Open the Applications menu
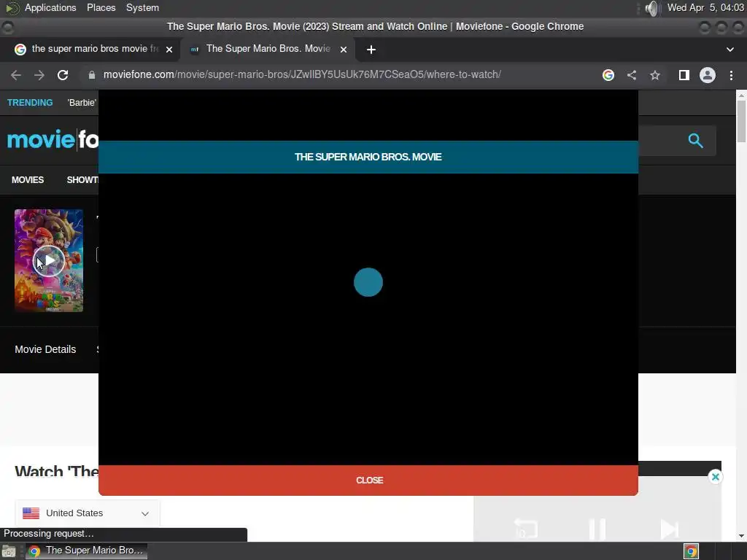This screenshot has height=560, width=747. point(50,8)
